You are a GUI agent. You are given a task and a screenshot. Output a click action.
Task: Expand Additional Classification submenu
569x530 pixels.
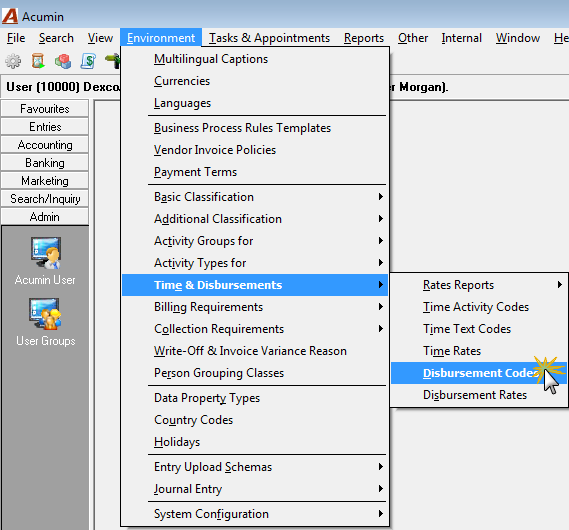point(255,219)
